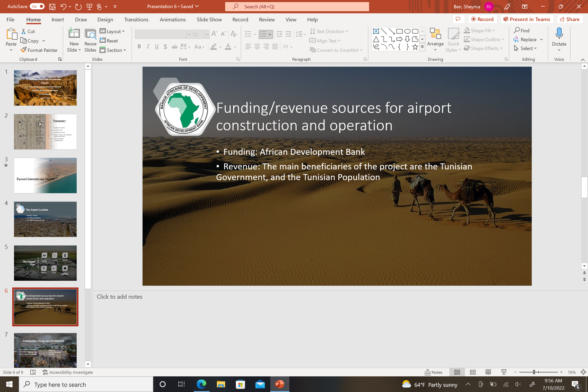Click the Paste clipboard icon
This screenshot has width=588, height=392.
tap(11, 34)
